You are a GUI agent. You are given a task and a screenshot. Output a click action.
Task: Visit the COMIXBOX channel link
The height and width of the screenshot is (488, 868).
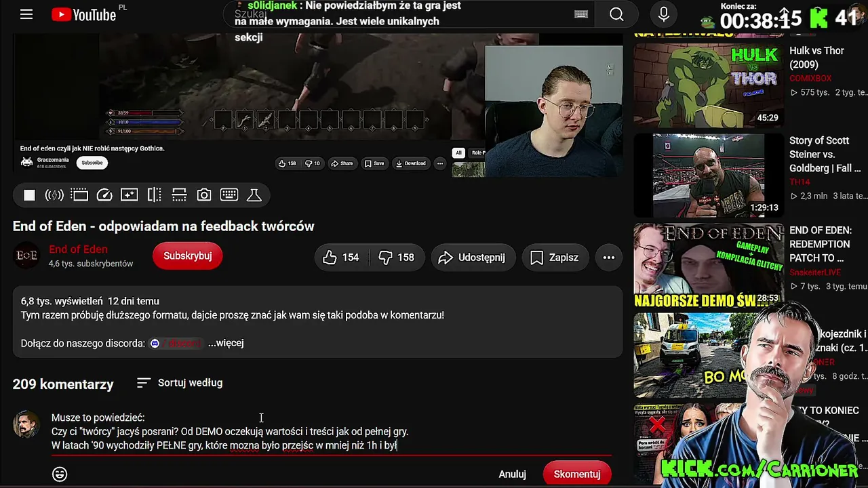[x=810, y=79]
